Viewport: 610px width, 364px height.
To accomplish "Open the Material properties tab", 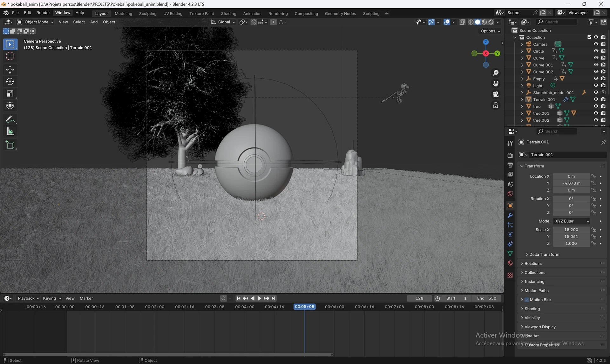I will [510, 263].
